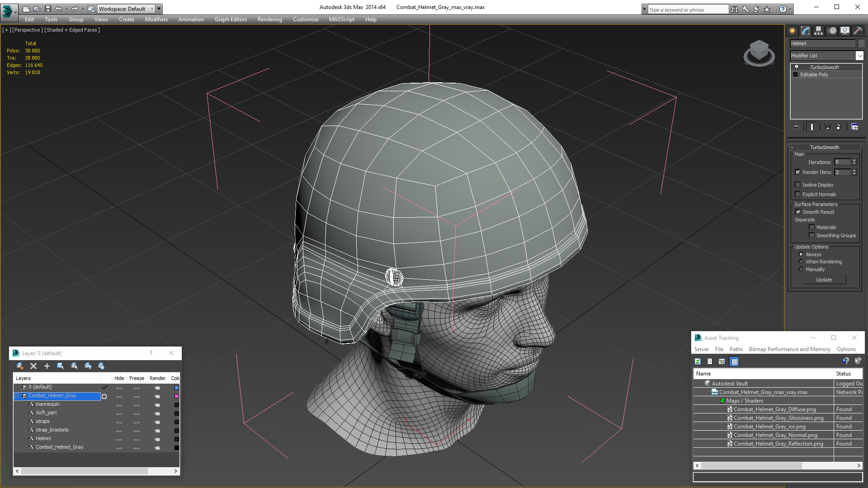The image size is (868, 488).
Task: Click the New Scene icon in quick access toolbar
Action: [26, 9]
